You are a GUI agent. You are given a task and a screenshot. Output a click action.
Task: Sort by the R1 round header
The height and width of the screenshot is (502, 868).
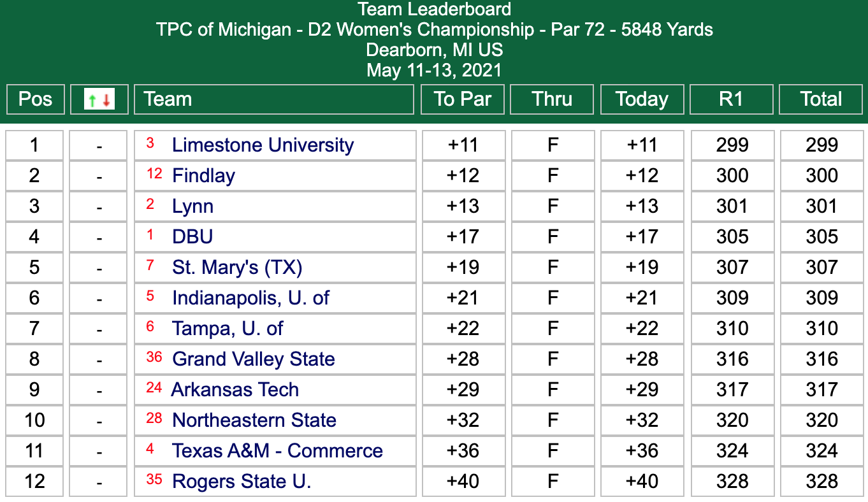(x=731, y=99)
